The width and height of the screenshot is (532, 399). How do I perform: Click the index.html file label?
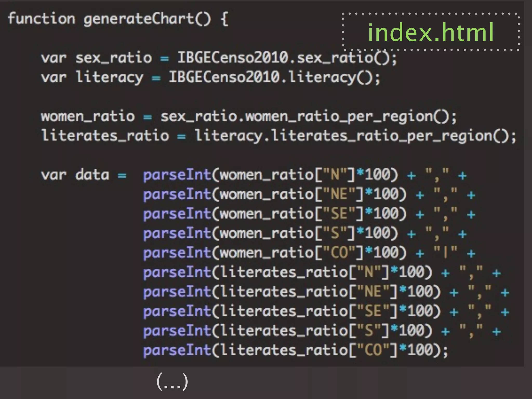click(x=431, y=32)
